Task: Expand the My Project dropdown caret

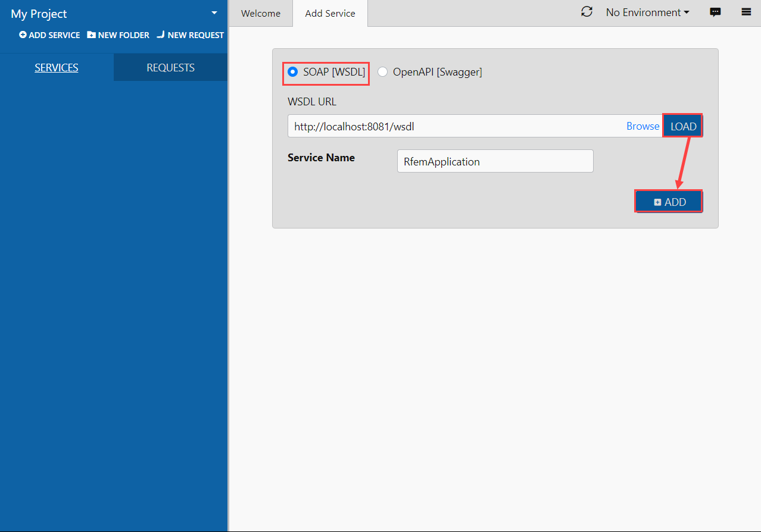Action: click(x=214, y=12)
